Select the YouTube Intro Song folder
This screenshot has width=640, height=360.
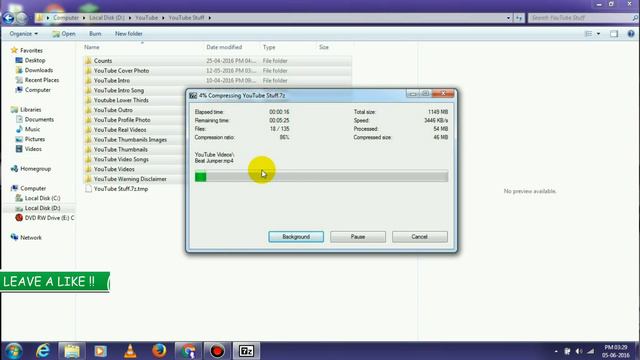tap(119, 90)
